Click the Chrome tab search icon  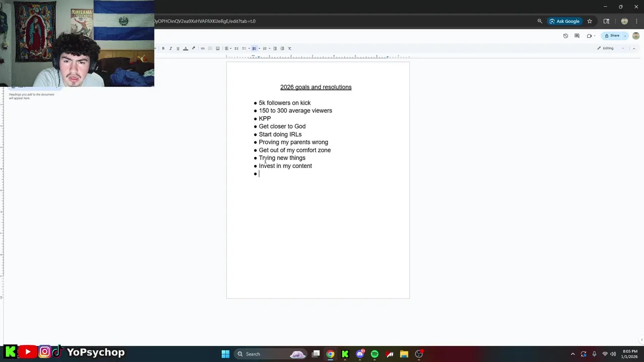(606, 21)
